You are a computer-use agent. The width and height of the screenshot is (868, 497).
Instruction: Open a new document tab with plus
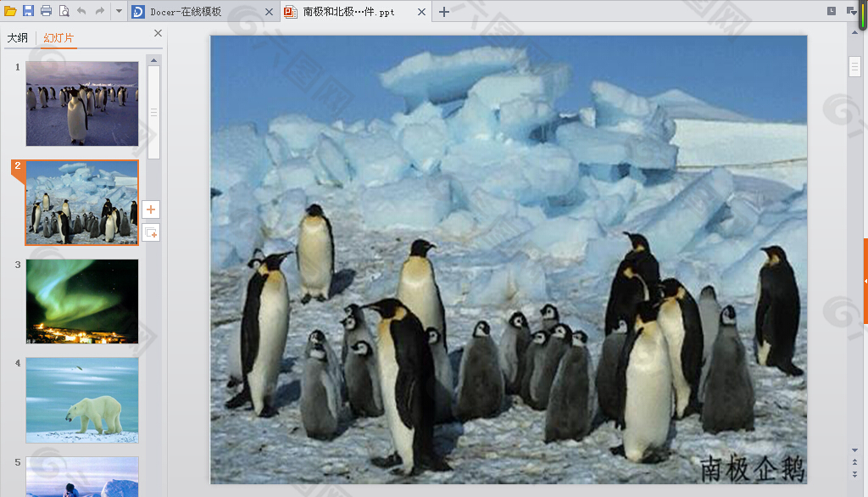pyautogui.click(x=444, y=12)
